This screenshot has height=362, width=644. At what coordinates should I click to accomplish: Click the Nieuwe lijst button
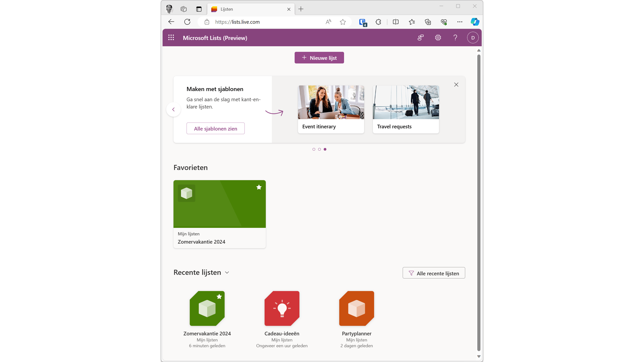(319, 58)
